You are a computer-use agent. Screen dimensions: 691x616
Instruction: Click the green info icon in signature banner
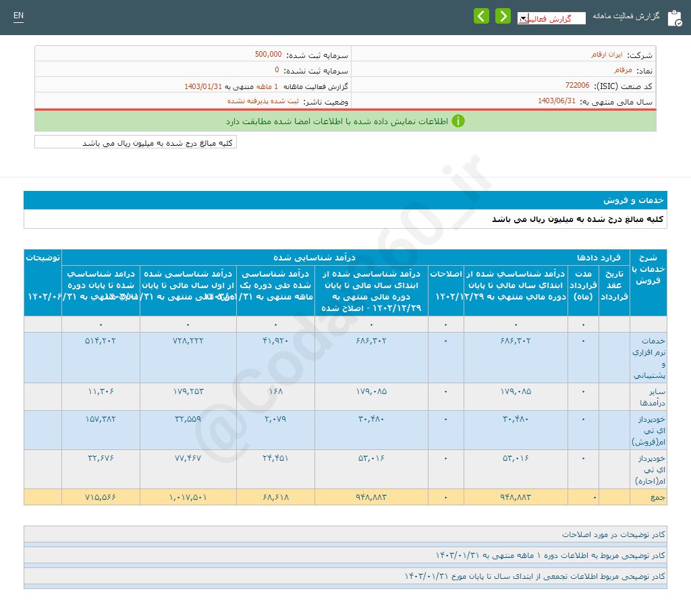point(458,121)
